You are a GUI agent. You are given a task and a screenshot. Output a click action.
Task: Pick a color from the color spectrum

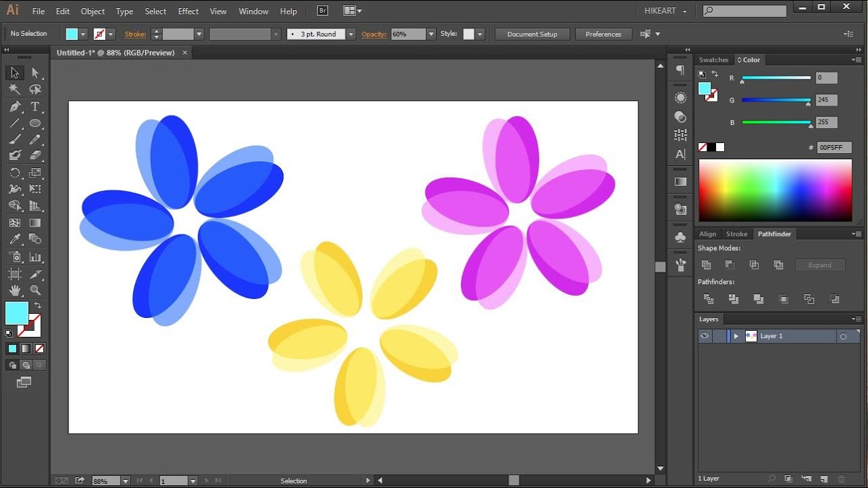(x=774, y=190)
